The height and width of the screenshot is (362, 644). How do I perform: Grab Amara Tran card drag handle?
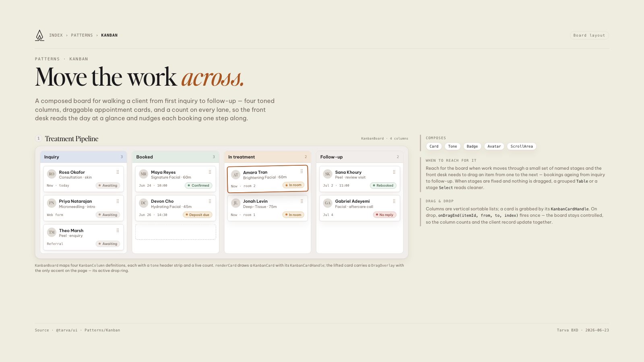301,171
